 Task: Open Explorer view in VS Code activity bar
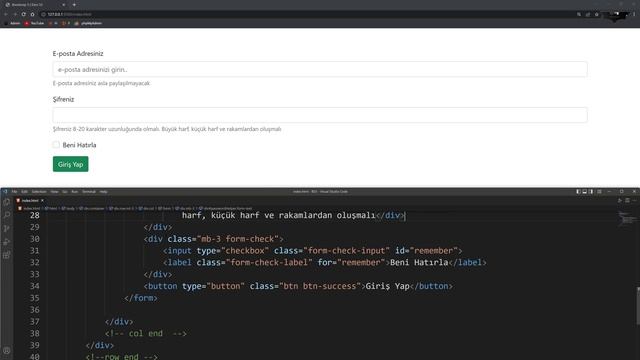pyautogui.click(x=7, y=202)
